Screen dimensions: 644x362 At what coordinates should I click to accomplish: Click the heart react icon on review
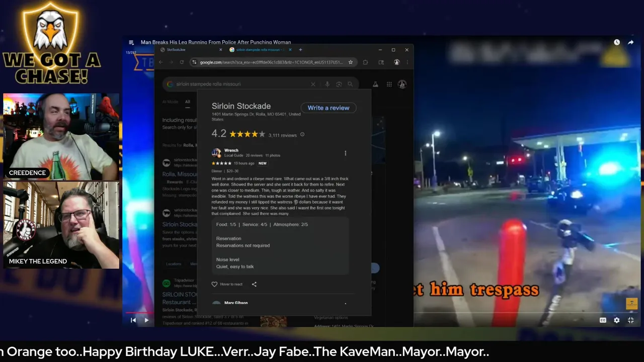coord(214,284)
